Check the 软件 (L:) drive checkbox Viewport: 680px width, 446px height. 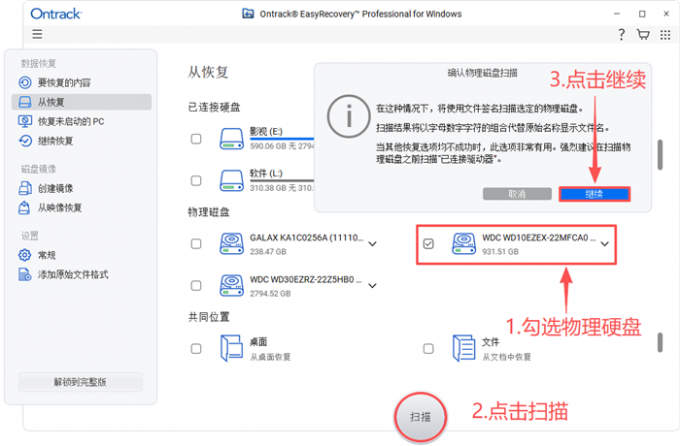[196, 180]
